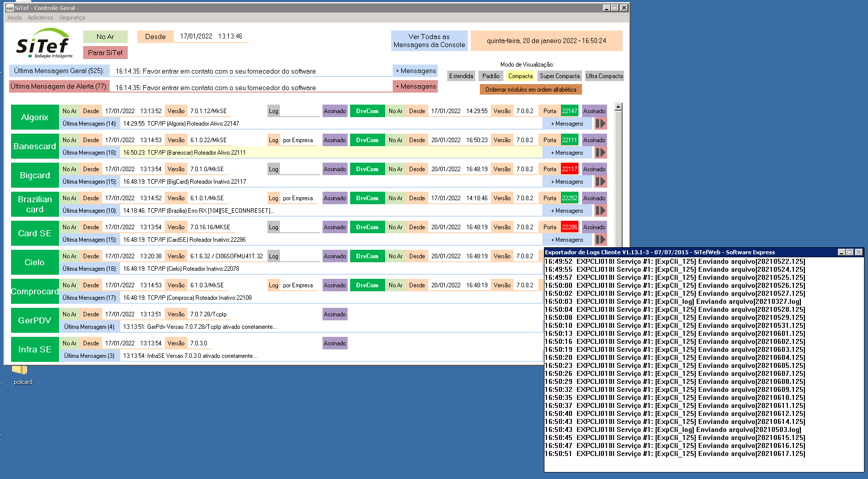Image resolution: width=868 pixels, height=479 pixels.
Task: Click green port 22111 indicator in Banescard row
Action: coord(569,140)
